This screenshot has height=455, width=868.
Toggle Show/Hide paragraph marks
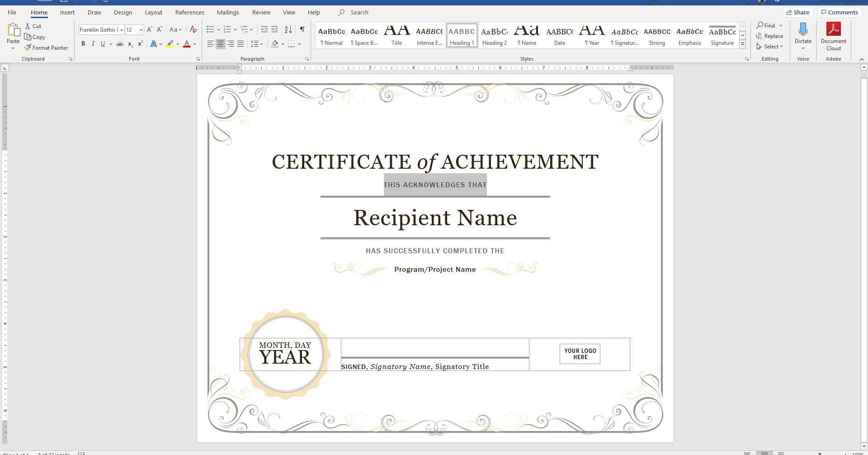(302, 29)
